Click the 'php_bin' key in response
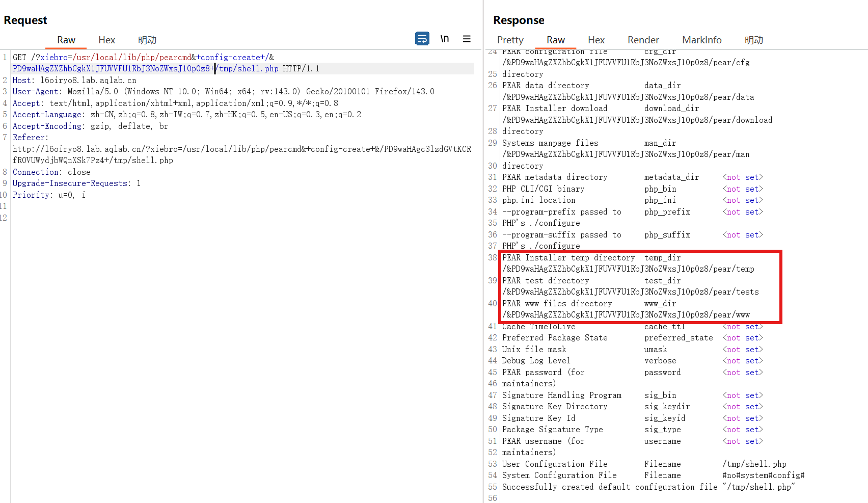The height and width of the screenshot is (503, 868). 660,189
